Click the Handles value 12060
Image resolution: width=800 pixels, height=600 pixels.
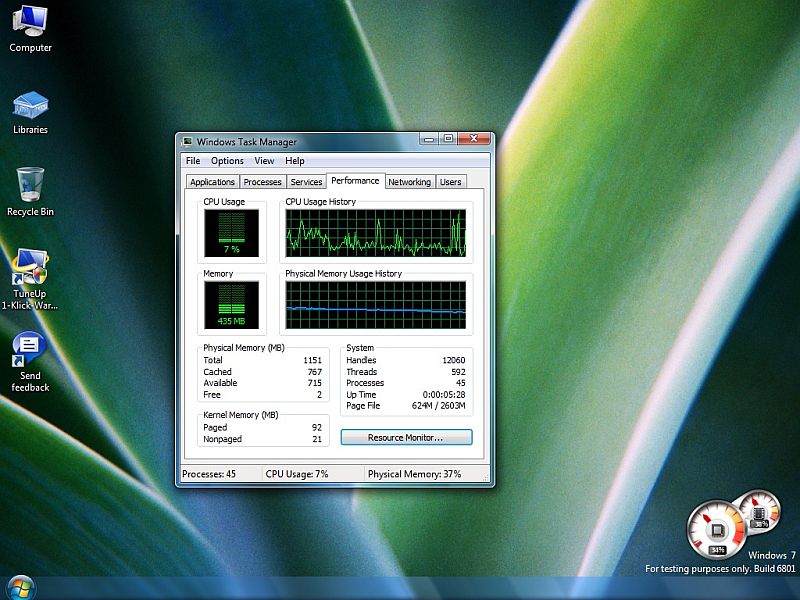(454, 360)
